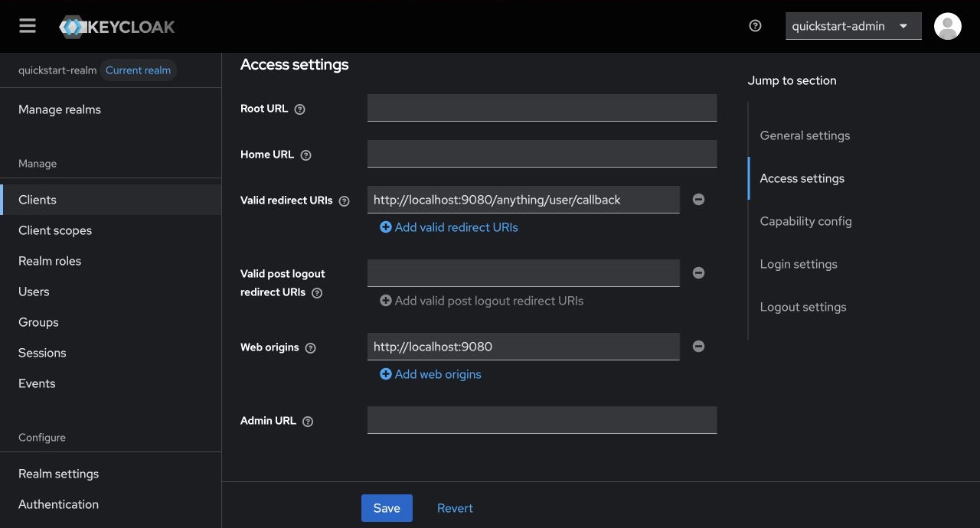The width and height of the screenshot is (980, 528).
Task: Open Realm settings in the sidebar
Action: click(x=110, y=474)
